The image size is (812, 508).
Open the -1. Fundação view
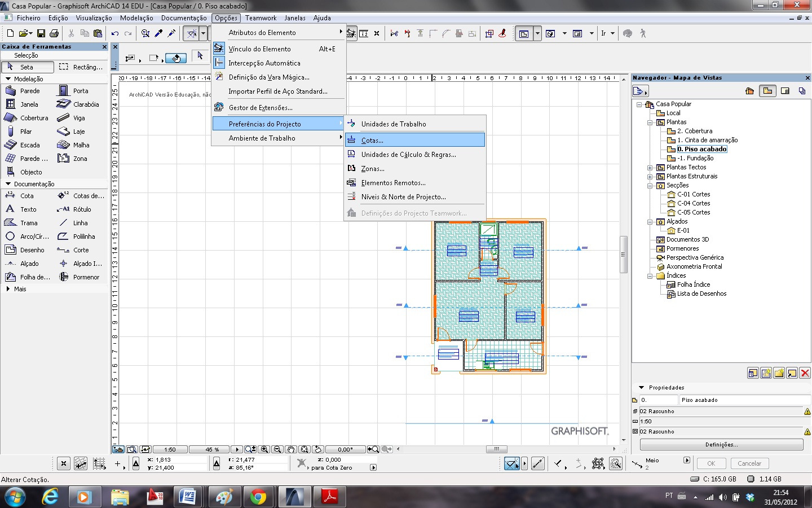click(x=695, y=158)
